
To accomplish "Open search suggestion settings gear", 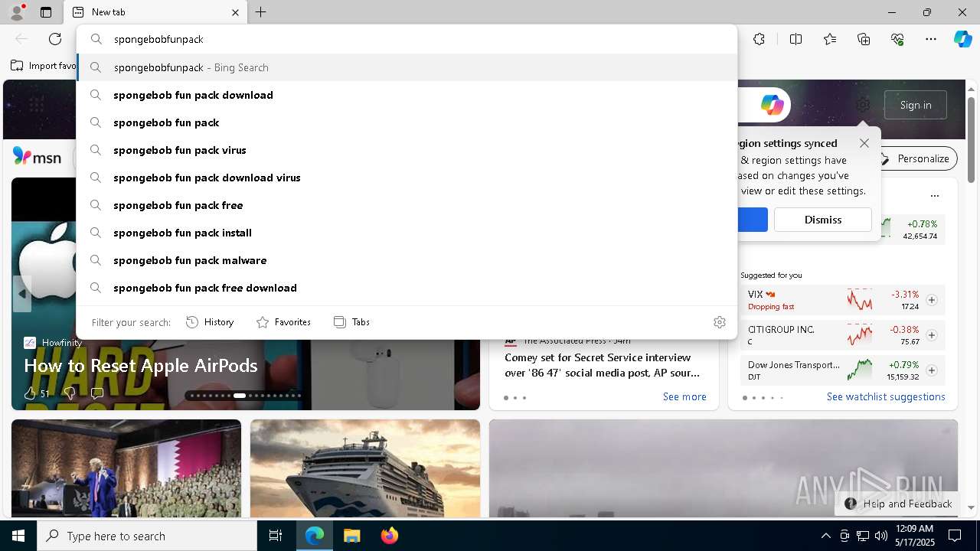I will point(719,322).
